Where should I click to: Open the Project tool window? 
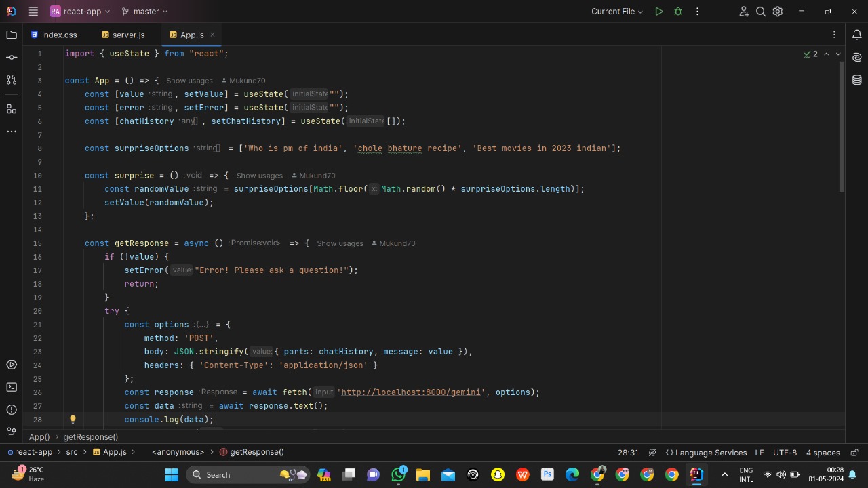(12, 35)
